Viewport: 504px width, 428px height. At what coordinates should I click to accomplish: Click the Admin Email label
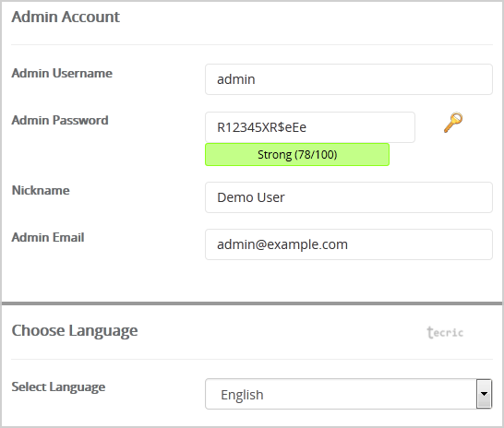(48, 238)
